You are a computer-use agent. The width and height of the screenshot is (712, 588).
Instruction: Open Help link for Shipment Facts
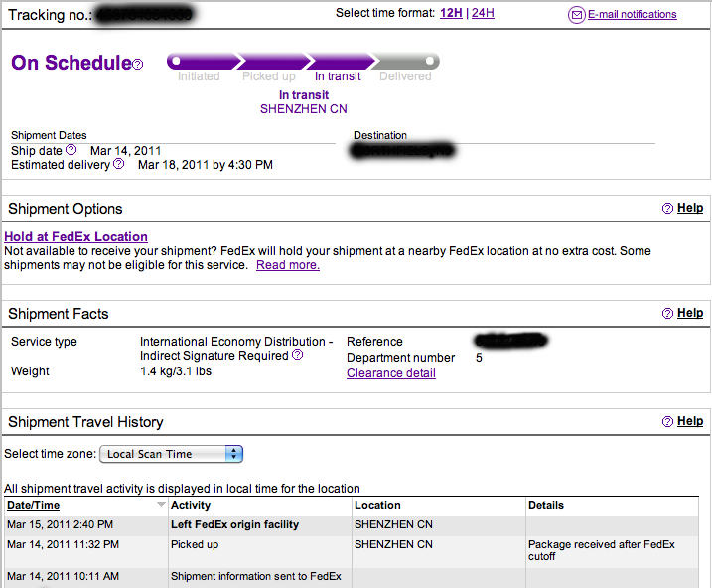[690, 313]
